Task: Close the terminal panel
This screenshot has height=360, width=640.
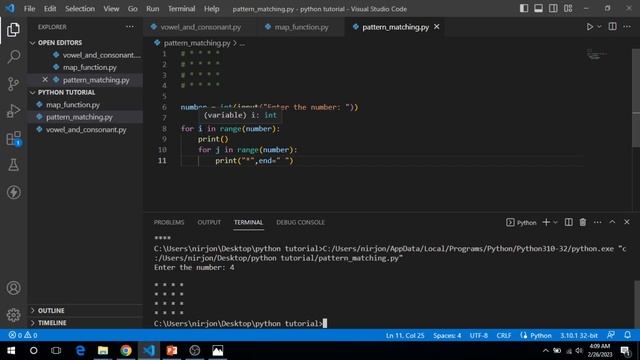Action: pyautogui.click(x=627, y=222)
